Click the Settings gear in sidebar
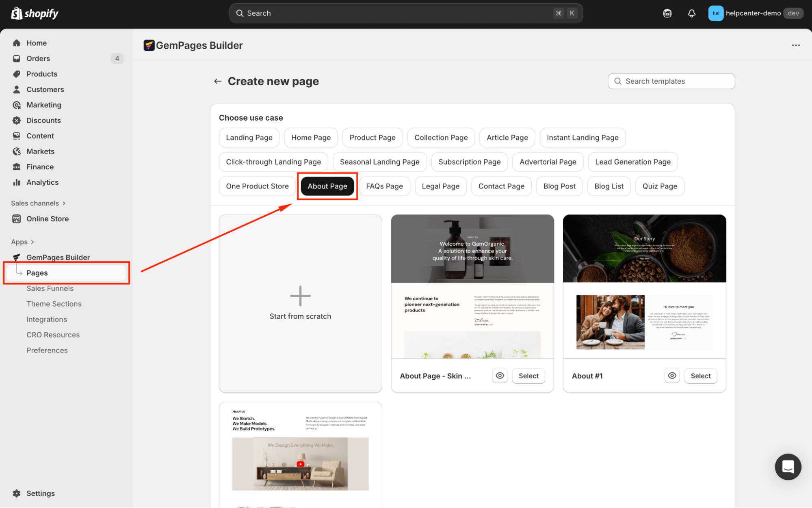 (17, 493)
